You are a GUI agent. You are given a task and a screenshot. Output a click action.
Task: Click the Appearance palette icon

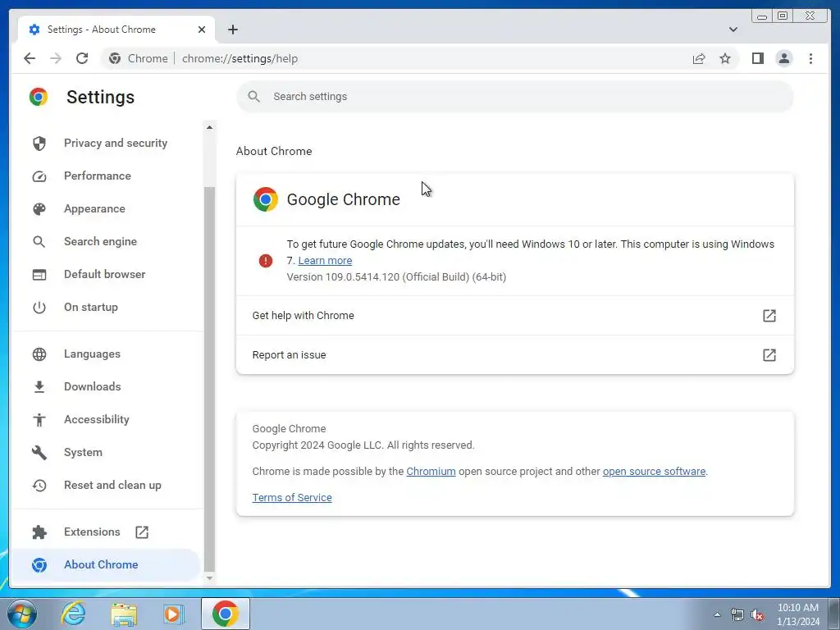click(x=39, y=209)
